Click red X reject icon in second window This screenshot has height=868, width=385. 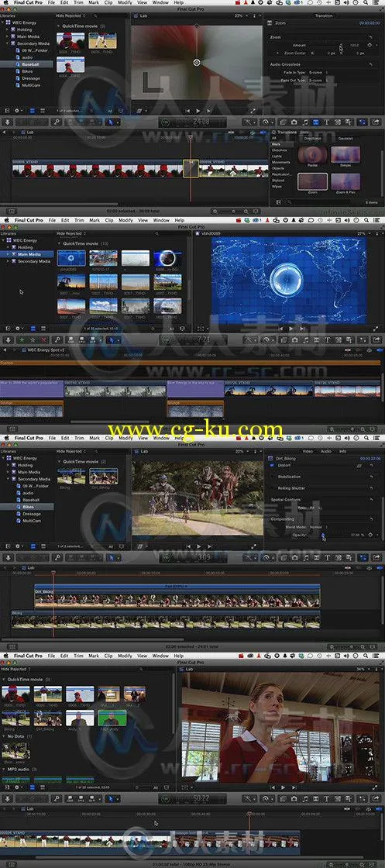click(43, 339)
